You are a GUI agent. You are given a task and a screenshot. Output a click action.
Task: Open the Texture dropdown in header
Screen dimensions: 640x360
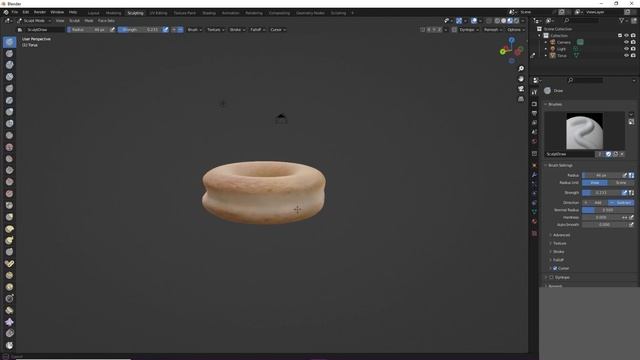pos(216,29)
